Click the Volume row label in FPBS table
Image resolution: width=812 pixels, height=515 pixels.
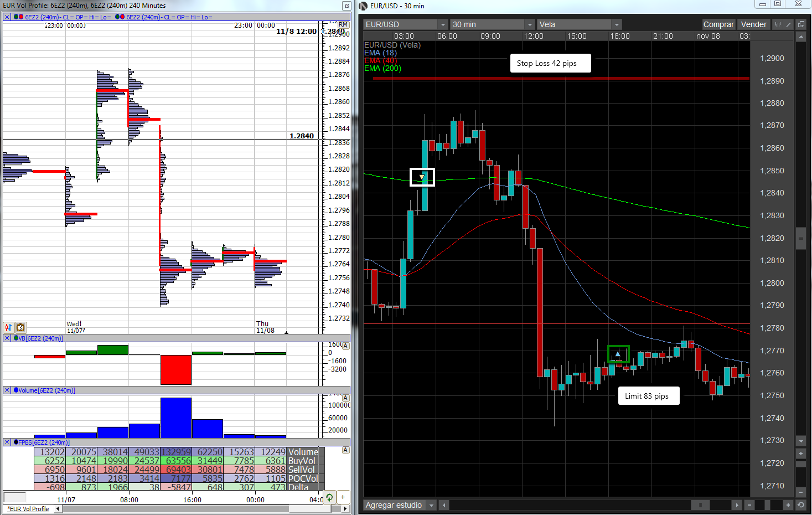tap(303, 452)
